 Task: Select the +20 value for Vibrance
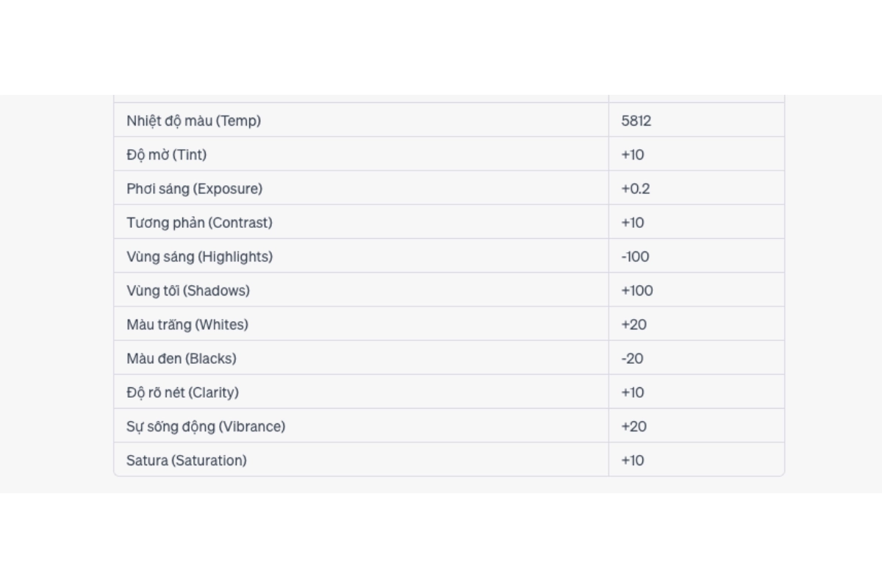634,426
